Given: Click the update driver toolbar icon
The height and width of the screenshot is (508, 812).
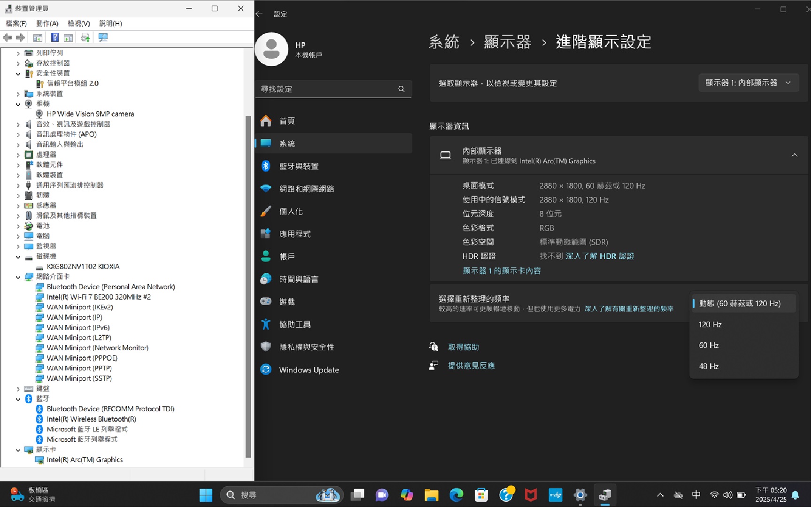Looking at the screenshot, I should point(85,38).
